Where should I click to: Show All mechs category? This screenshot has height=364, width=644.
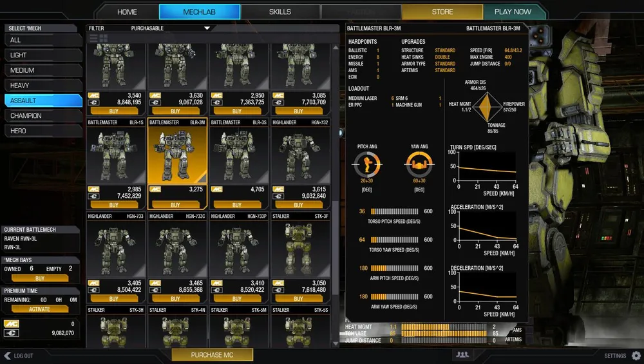click(43, 40)
